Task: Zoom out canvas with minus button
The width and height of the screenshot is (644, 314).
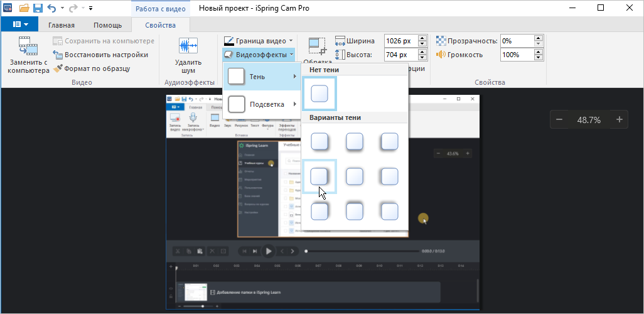Action: pyautogui.click(x=559, y=119)
